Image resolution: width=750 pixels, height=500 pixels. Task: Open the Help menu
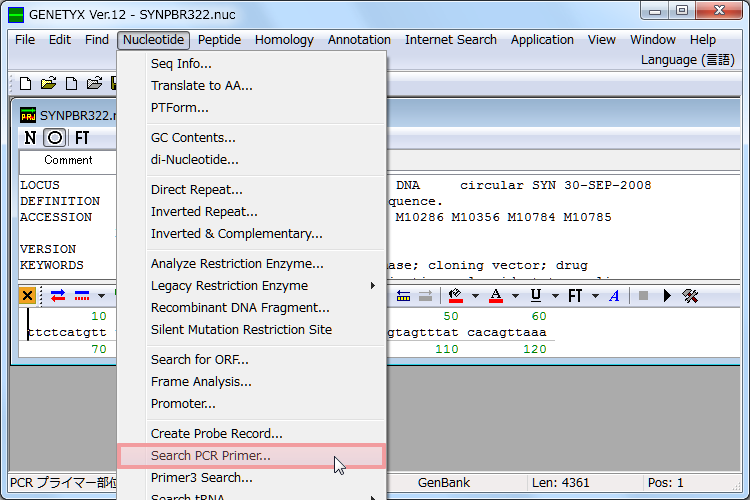point(703,40)
